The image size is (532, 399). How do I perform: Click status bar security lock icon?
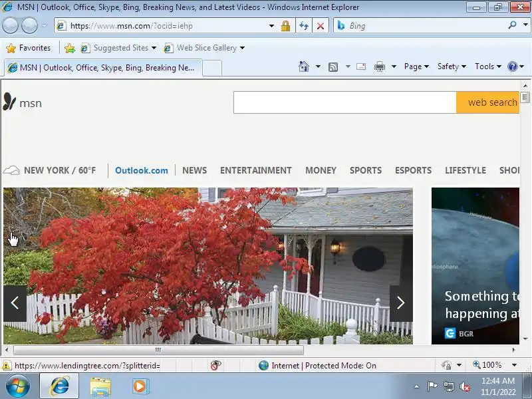click(446, 365)
